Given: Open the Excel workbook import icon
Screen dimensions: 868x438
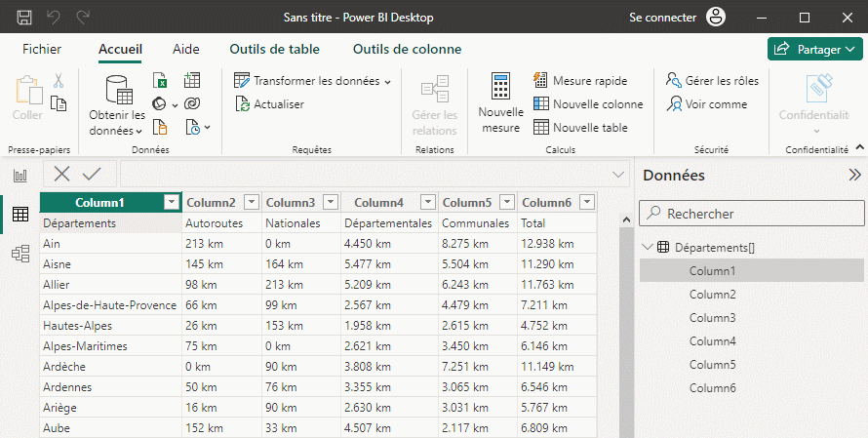Looking at the screenshot, I should click(x=161, y=81).
